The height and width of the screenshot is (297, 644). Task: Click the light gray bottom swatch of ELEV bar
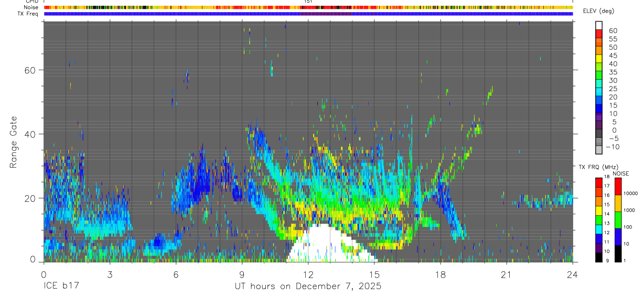[599, 149]
